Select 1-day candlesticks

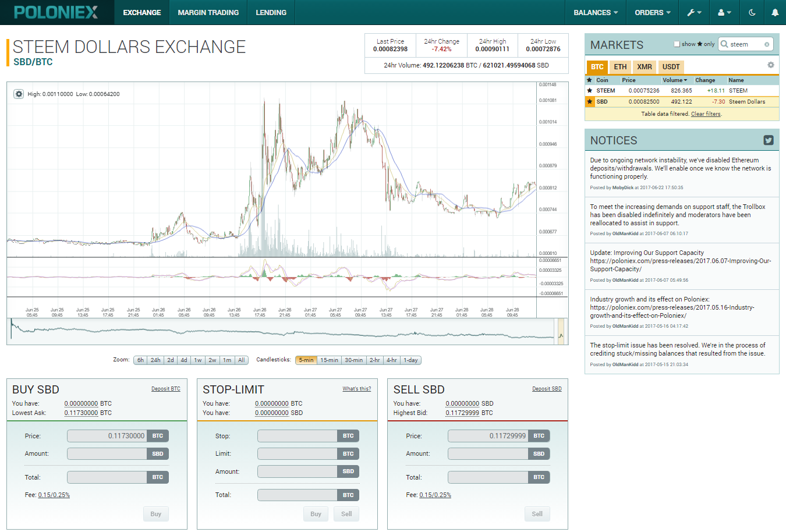[411, 360]
